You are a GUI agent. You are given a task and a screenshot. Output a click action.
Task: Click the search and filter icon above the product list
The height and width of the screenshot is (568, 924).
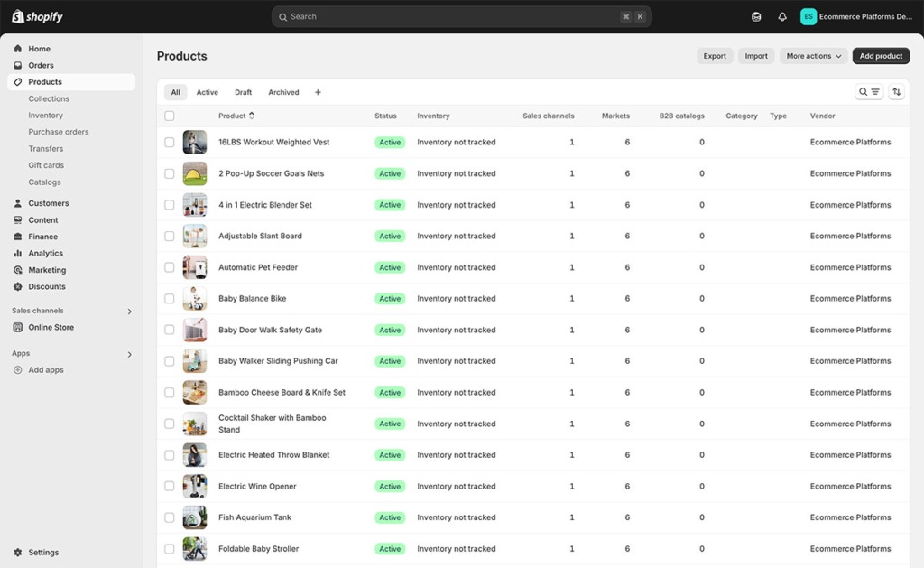[869, 91]
